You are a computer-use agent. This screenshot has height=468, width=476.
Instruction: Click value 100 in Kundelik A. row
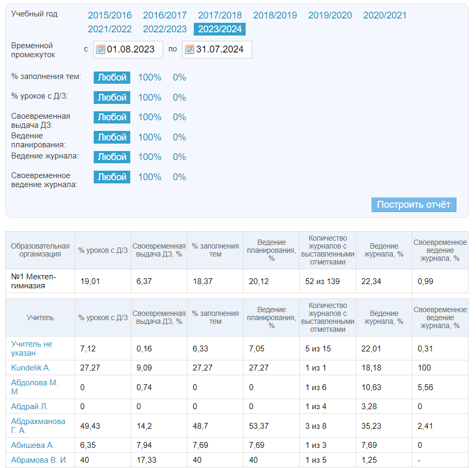tap(424, 368)
